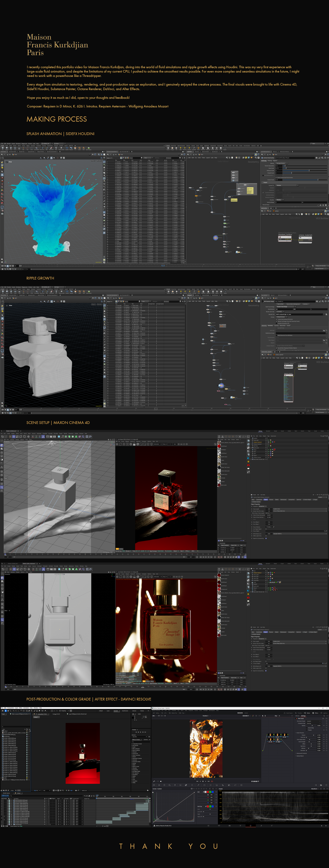Viewport: 329px width, 868px height.
Task: Click the custom curve graph in DaVinci Curves
Action: pyautogui.click(x=174, y=807)
